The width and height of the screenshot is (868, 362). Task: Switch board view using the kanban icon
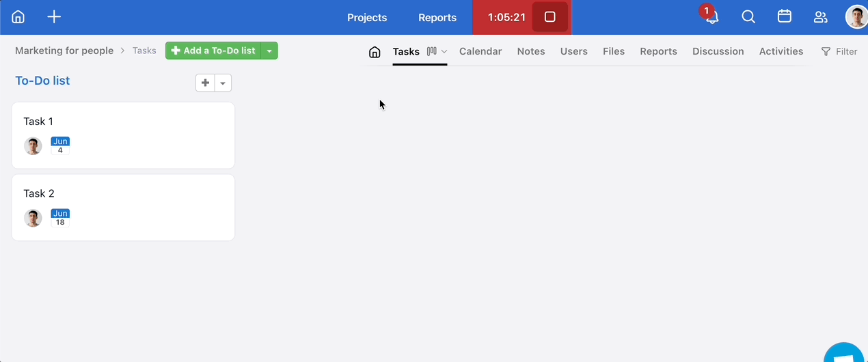[x=431, y=51]
